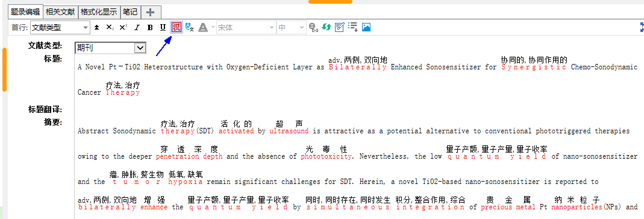Click the jump-to-first-line arrow icon

[96, 28]
